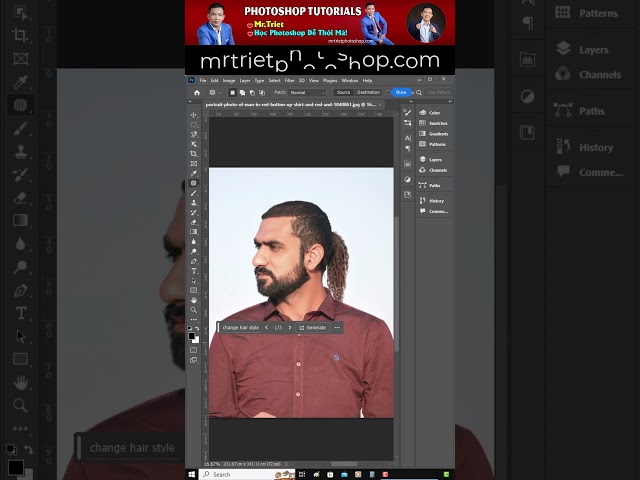Set Add to selection mode
640x480 pixels.
[242, 93]
